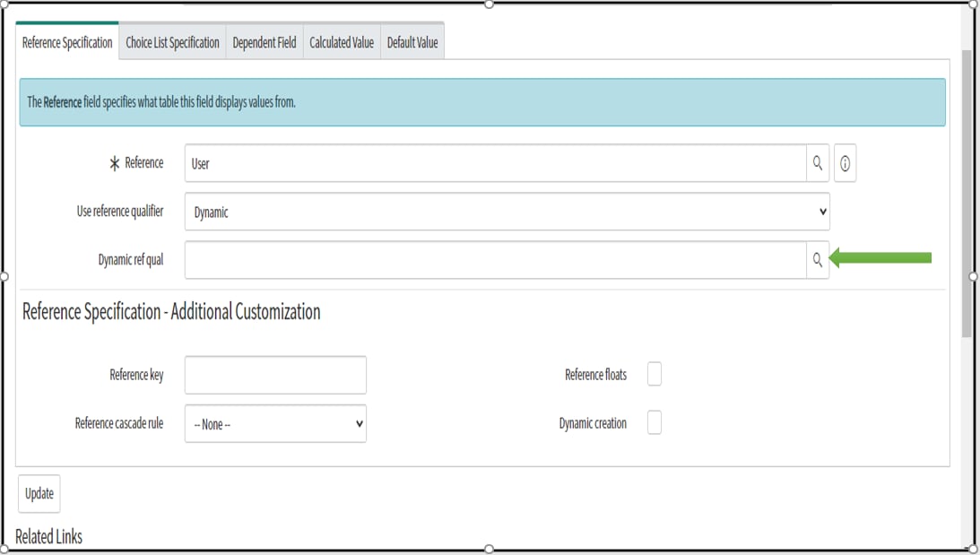This screenshot has width=980, height=555.
Task: View the Default Value tab
Action: pyautogui.click(x=412, y=41)
